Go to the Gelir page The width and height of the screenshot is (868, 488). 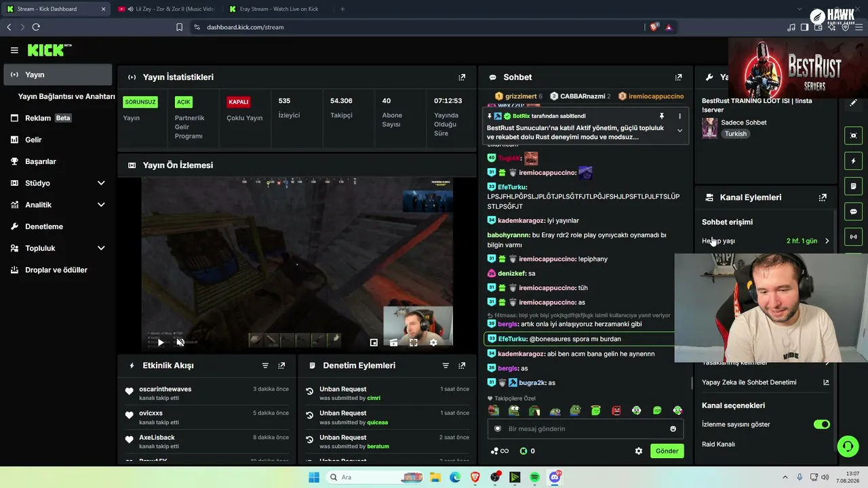57,140
